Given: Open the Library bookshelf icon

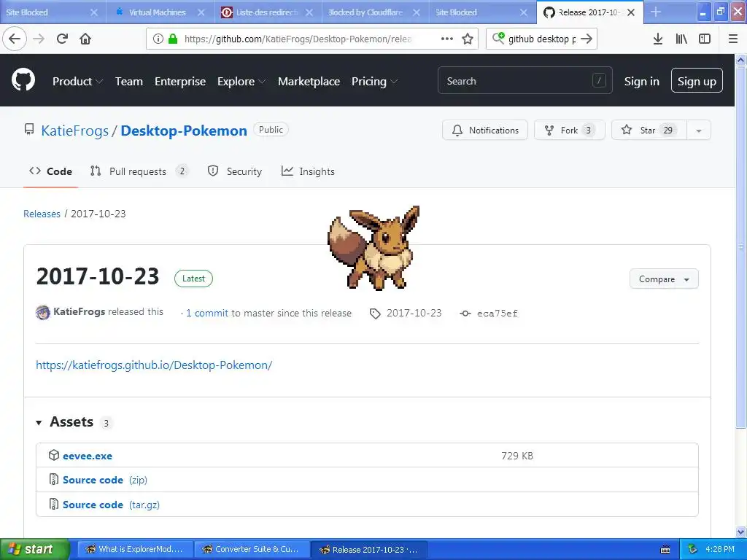Looking at the screenshot, I should tap(681, 39).
